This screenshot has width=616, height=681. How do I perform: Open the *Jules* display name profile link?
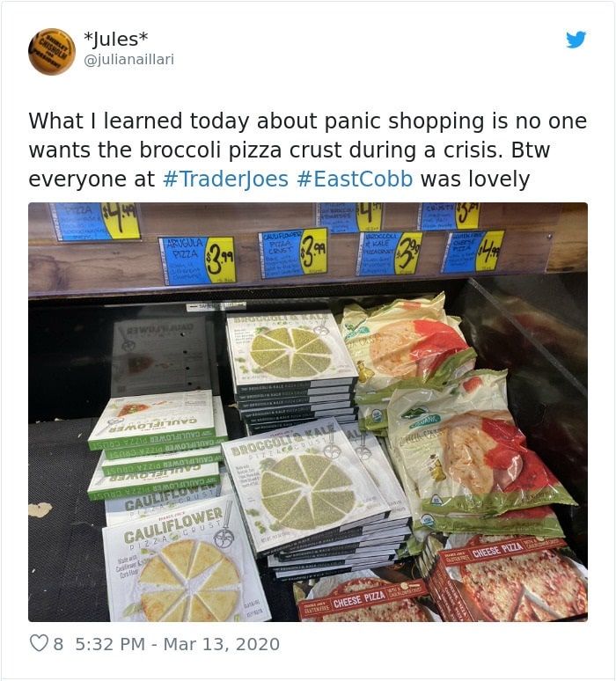point(115,39)
